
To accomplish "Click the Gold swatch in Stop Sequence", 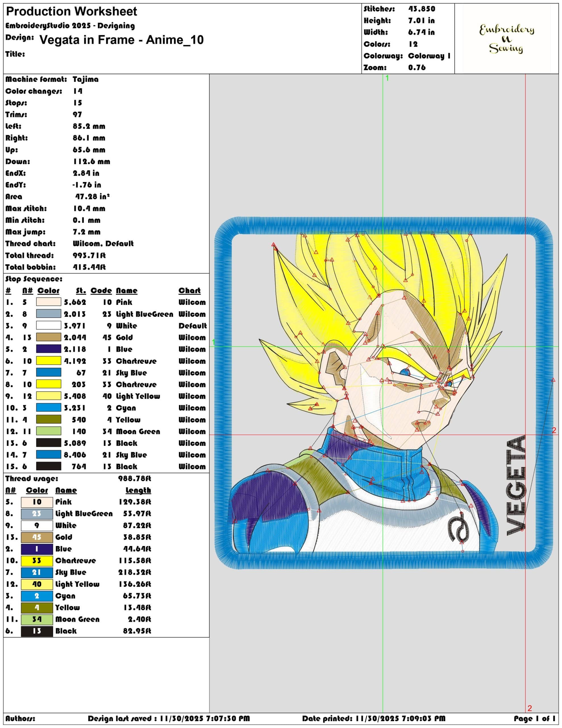I will (49, 337).
